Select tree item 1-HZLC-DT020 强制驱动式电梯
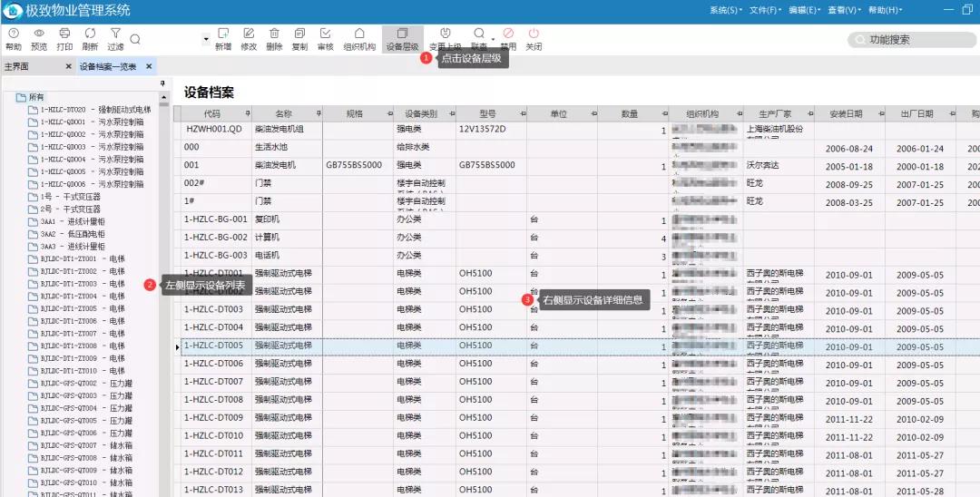The image size is (980, 497). (x=95, y=110)
